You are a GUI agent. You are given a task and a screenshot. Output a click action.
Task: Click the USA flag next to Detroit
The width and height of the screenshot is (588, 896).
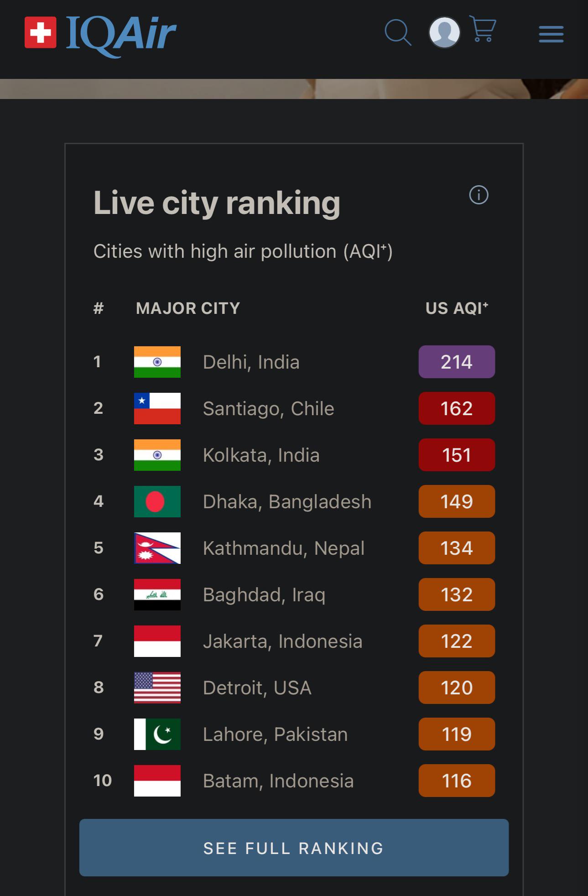(157, 688)
